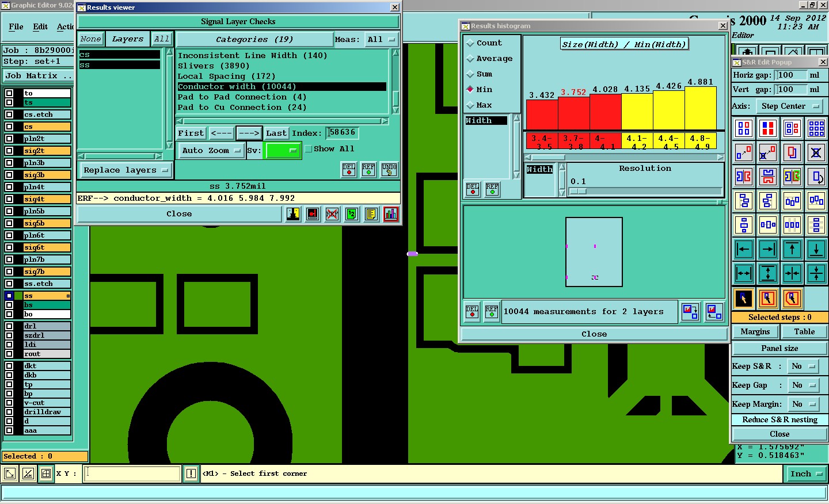
Task: Open the Edit menu
Action: (40, 26)
